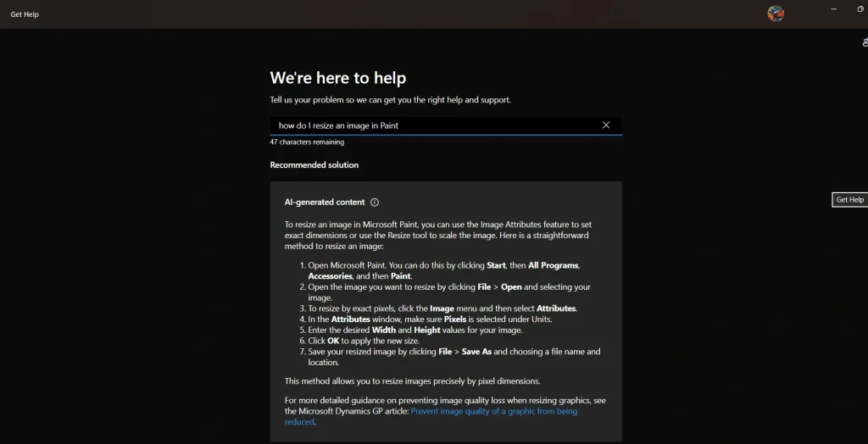Click step 4 'In the Attributes window' text
The image size is (868, 444).
click(430, 319)
